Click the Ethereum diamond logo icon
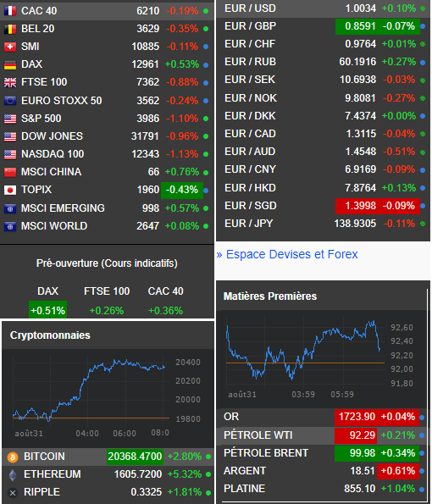 point(13,474)
